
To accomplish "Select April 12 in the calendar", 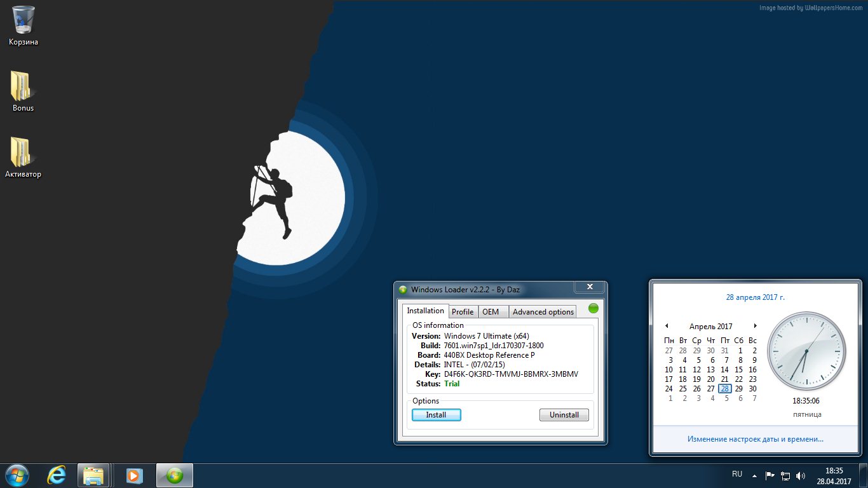I will coord(696,370).
